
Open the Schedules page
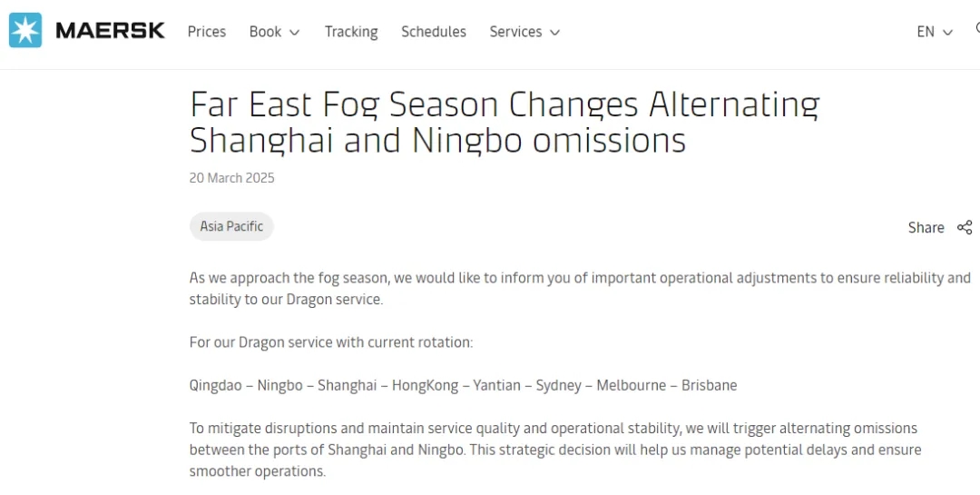(x=433, y=31)
